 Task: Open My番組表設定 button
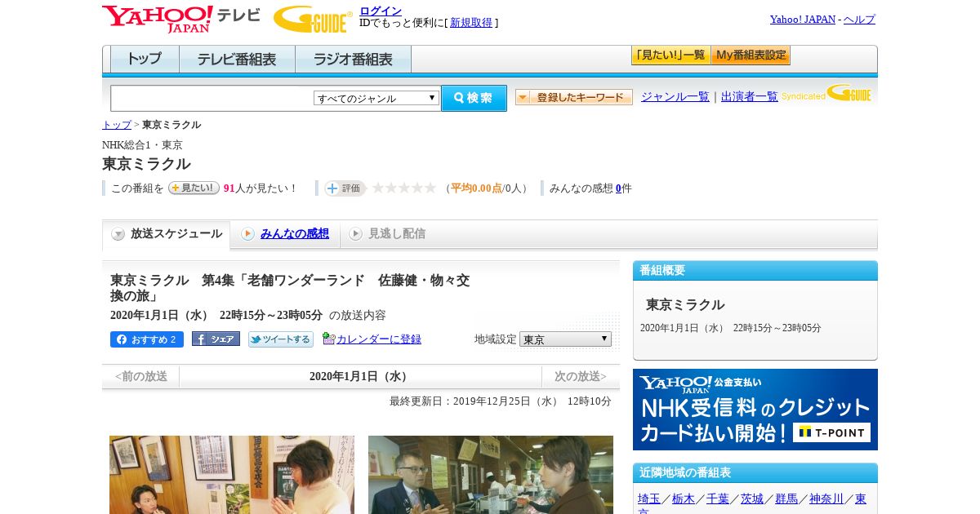[x=751, y=55]
